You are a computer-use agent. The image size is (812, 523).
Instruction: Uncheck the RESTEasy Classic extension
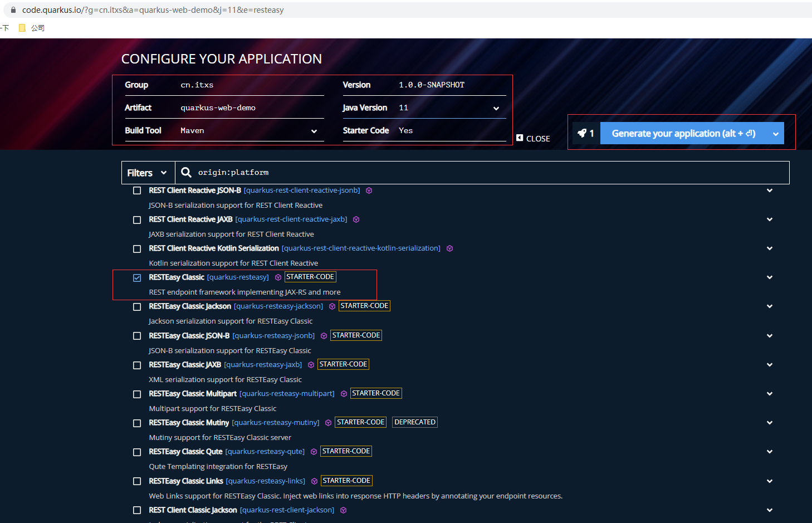pos(137,277)
